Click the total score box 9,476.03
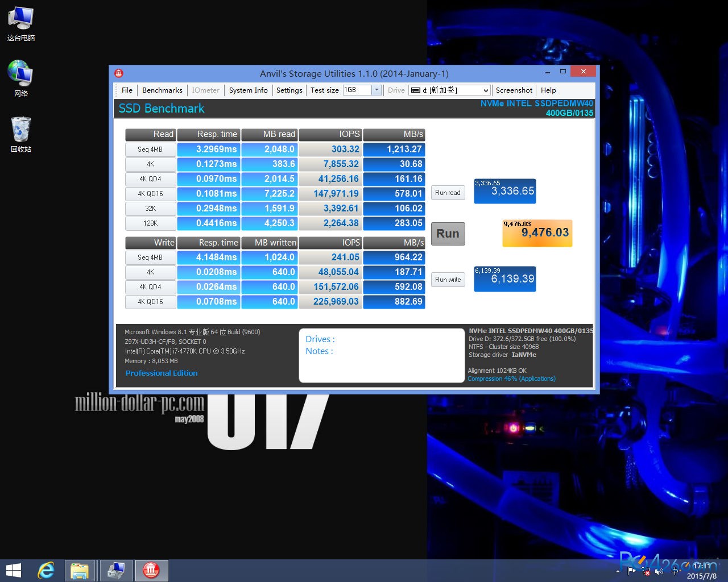Image resolution: width=728 pixels, height=582 pixels. (537, 233)
